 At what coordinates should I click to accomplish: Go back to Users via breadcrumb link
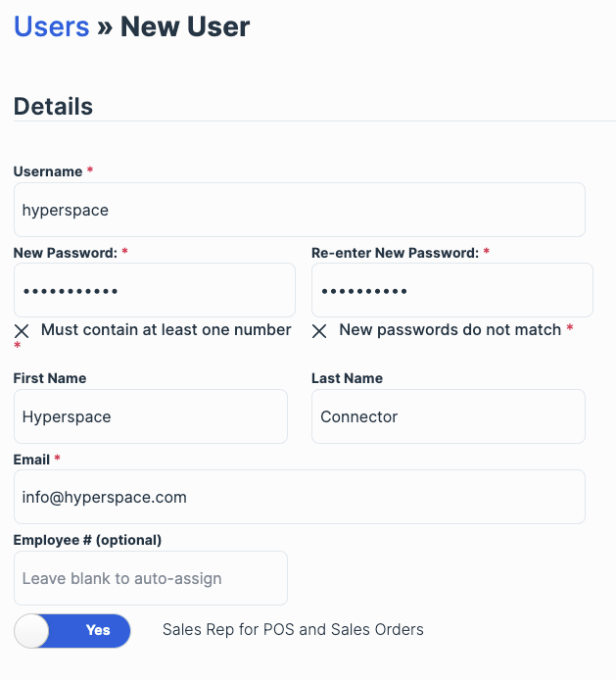pyautogui.click(x=51, y=26)
